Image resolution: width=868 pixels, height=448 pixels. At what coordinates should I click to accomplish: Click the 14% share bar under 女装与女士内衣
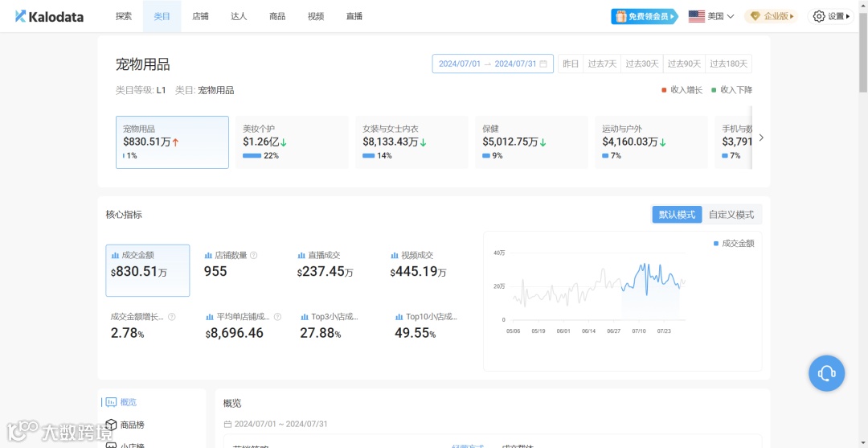[369, 156]
